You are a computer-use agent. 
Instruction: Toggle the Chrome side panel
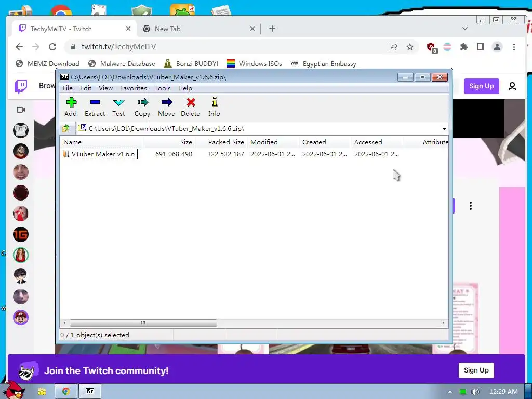[x=481, y=47]
